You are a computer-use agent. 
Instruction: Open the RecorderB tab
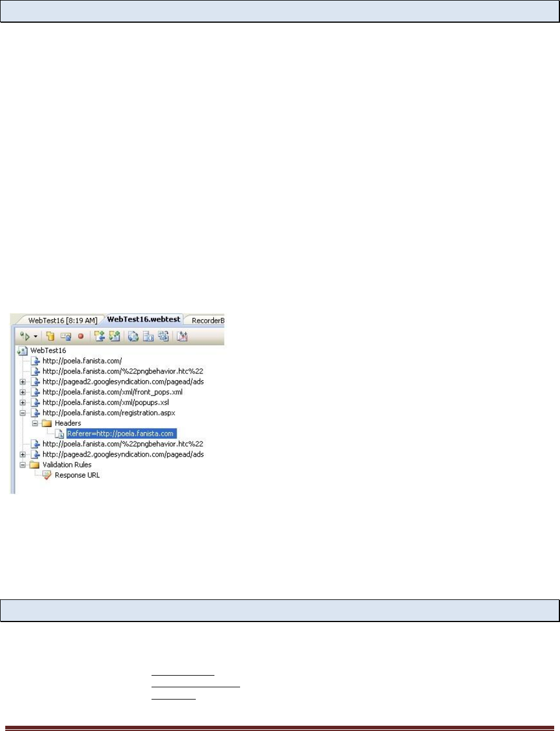pyautogui.click(x=207, y=320)
